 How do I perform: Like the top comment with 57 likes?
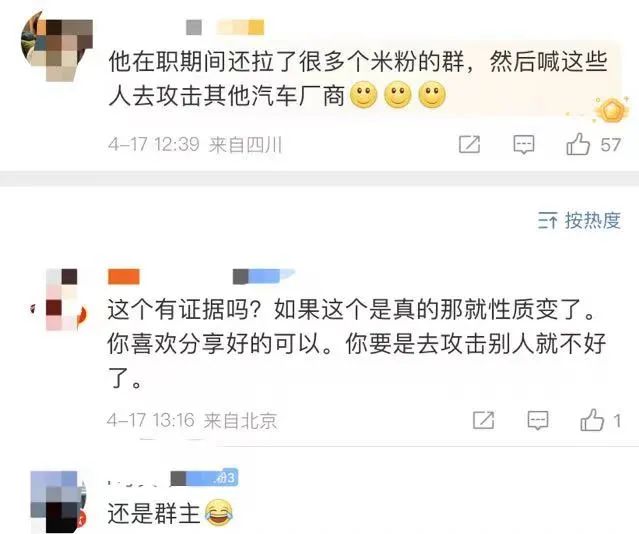(578, 144)
